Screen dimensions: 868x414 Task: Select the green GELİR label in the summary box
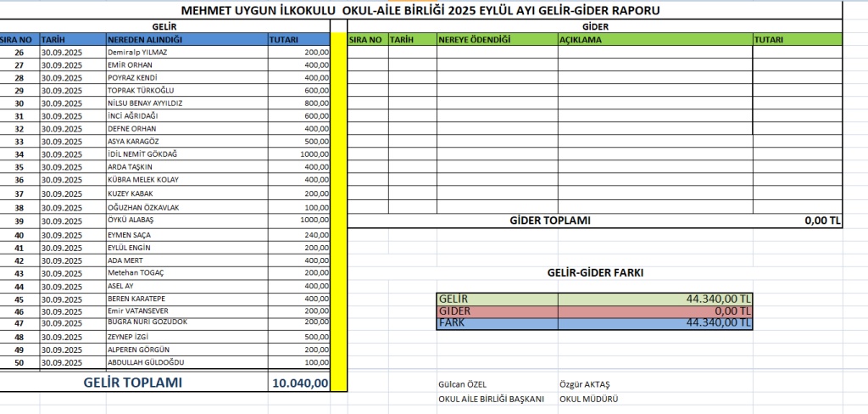pos(497,299)
